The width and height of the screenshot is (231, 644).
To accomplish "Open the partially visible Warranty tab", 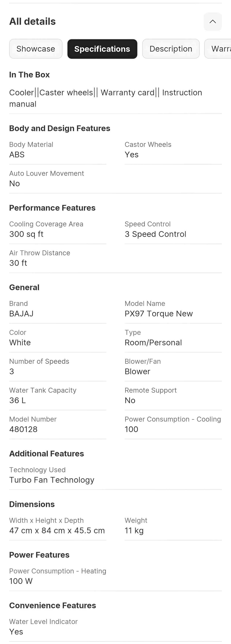I will point(218,49).
